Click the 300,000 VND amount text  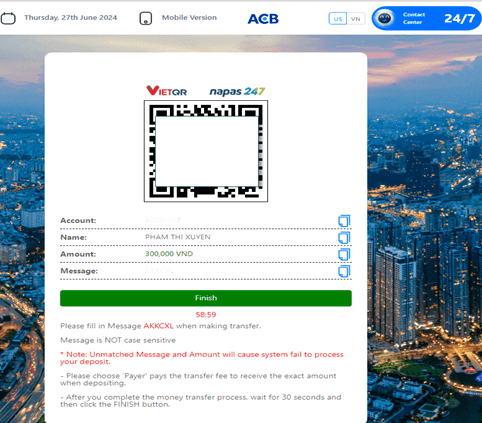point(169,254)
